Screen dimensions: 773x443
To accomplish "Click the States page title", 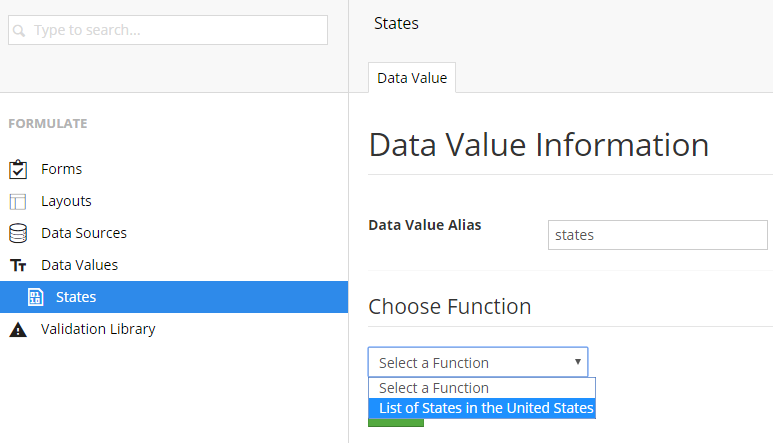I will 396,23.
